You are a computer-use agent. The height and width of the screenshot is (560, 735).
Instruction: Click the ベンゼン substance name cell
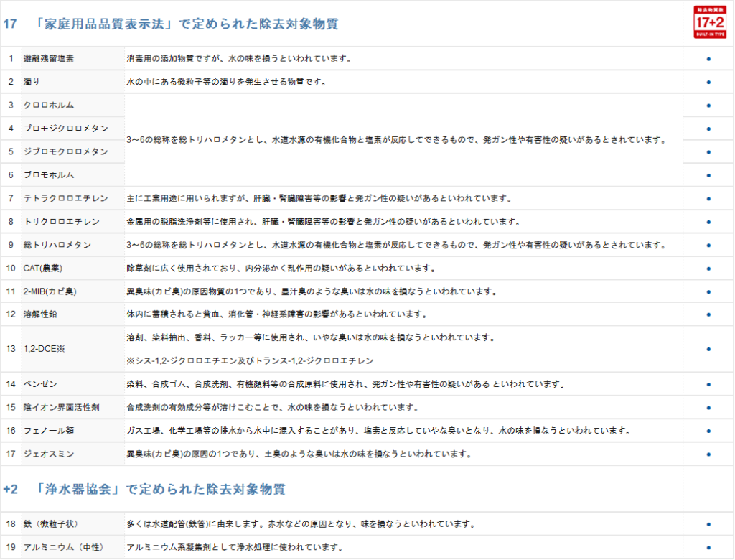click(x=40, y=384)
